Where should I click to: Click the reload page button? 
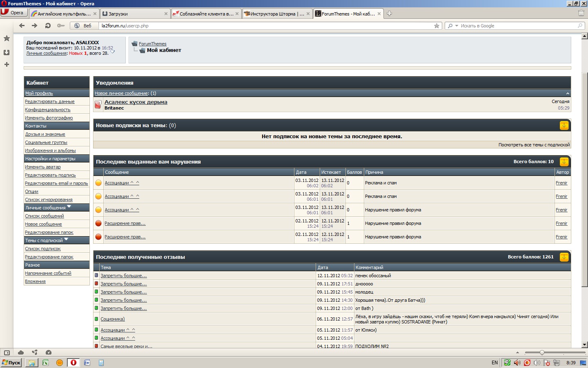click(48, 26)
